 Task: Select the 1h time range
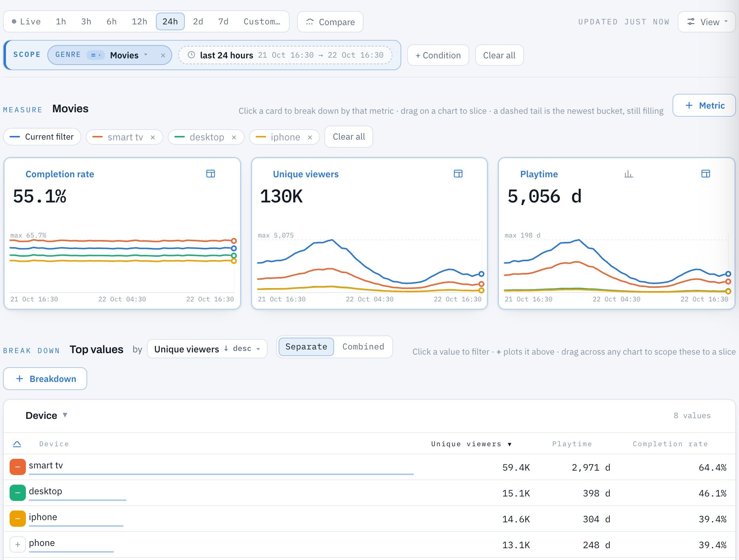[61, 21]
